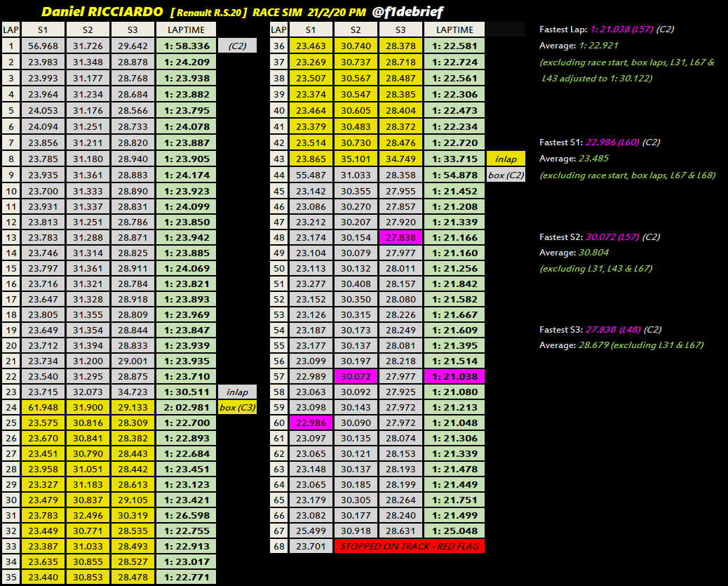This screenshot has width=728, height=586.
Task: Click the Daniel RICCIARDO title text
Action: click(102, 12)
